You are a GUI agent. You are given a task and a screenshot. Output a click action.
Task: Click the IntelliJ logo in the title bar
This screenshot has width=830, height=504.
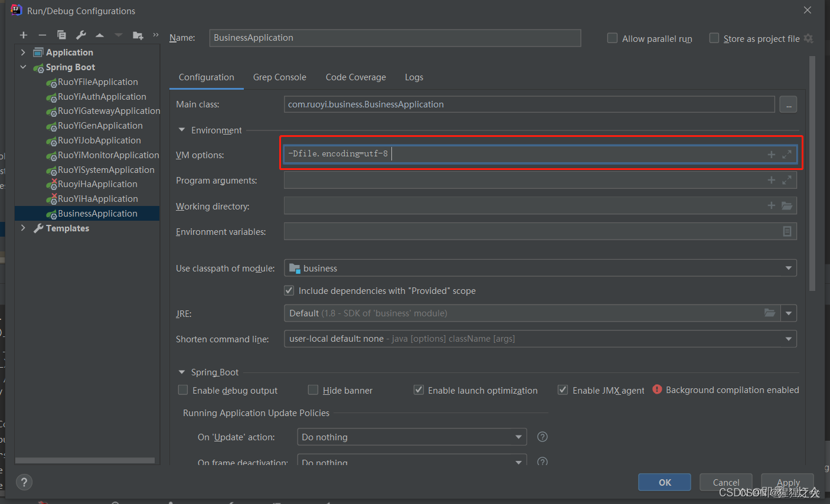coord(16,11)
